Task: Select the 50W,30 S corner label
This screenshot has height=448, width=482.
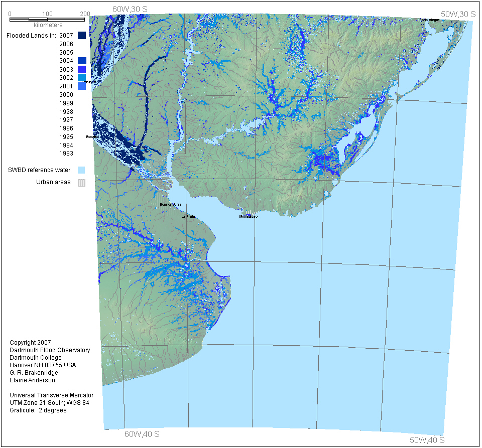Action: point(458,14)
